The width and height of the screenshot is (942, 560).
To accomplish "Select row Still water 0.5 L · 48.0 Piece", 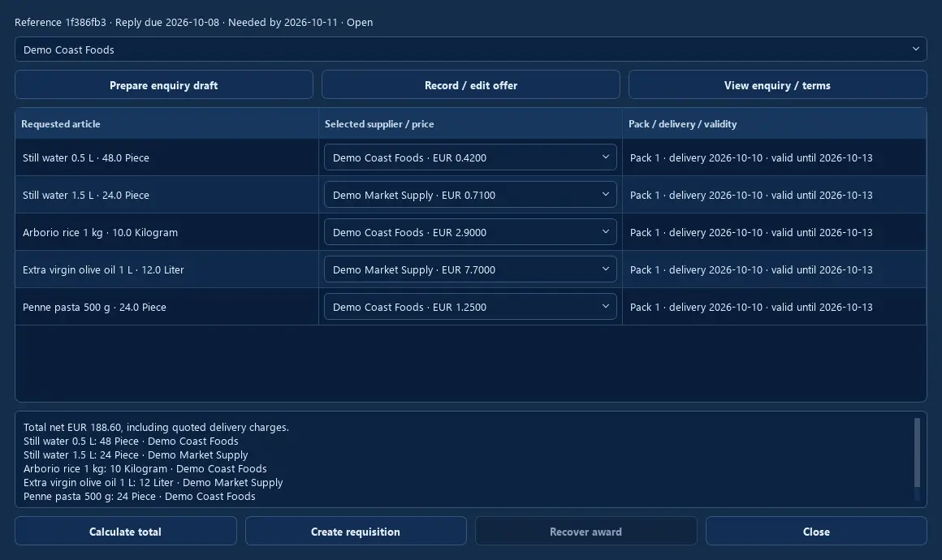I will [167, 157].
